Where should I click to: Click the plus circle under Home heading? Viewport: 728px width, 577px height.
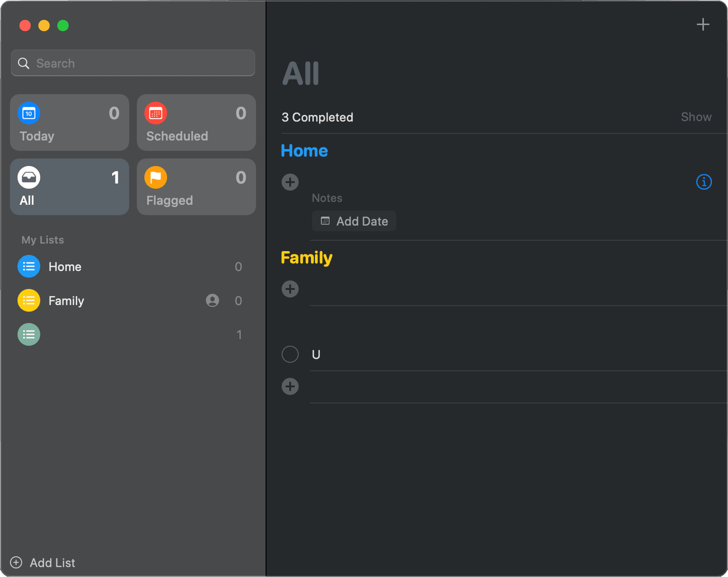(290, 182)
